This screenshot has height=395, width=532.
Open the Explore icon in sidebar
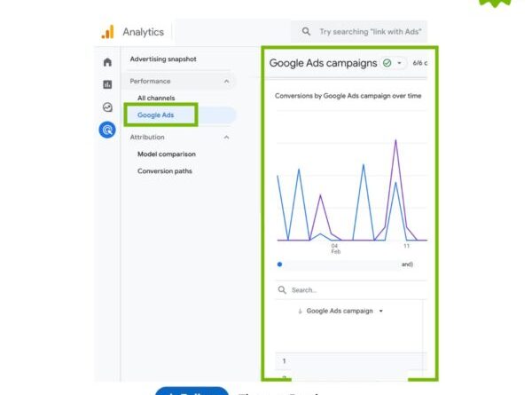coord(107,107)
